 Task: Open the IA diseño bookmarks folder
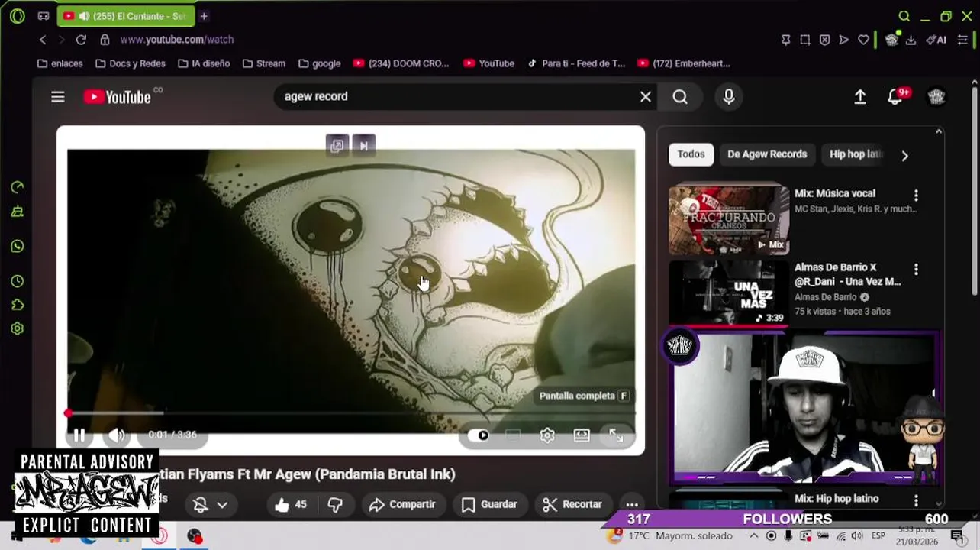click(204, 63)
